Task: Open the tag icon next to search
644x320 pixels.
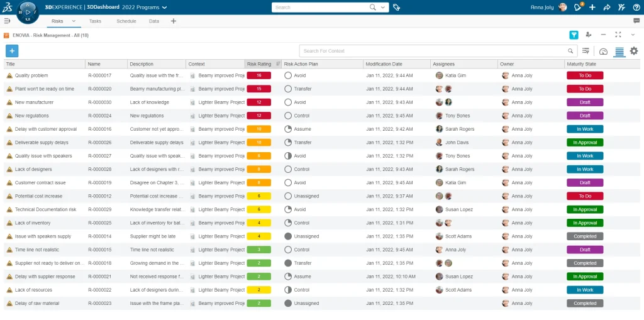Action: (396, 8)
